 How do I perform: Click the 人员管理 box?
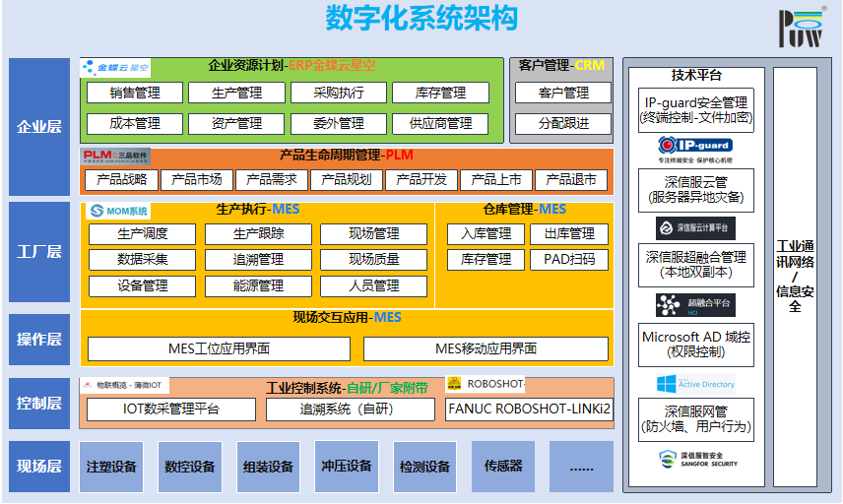[x=373, y=285]
